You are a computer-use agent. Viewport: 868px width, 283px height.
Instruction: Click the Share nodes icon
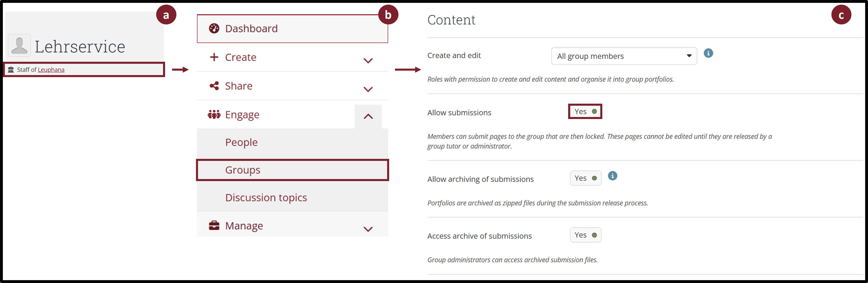click(214, 86)
